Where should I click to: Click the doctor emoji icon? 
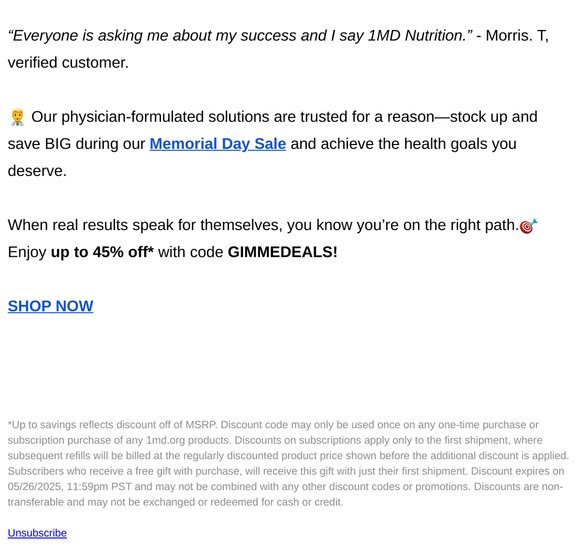tap(17, 117)
